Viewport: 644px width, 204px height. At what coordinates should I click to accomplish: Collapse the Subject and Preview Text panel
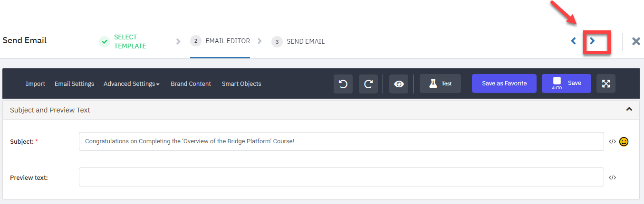coord(629,109)
